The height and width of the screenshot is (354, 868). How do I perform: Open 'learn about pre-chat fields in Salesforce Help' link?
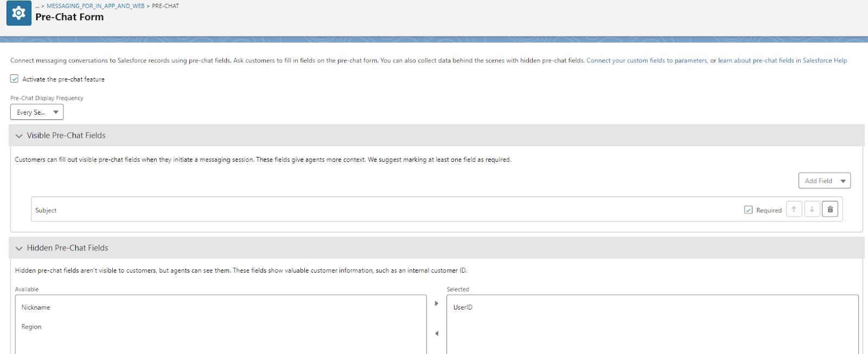pos(782,61)
